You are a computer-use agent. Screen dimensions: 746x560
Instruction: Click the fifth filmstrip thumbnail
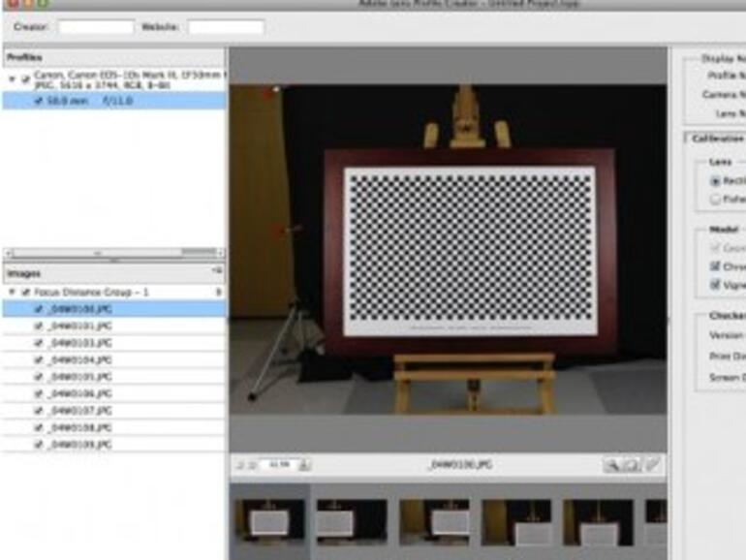(598, 521)
